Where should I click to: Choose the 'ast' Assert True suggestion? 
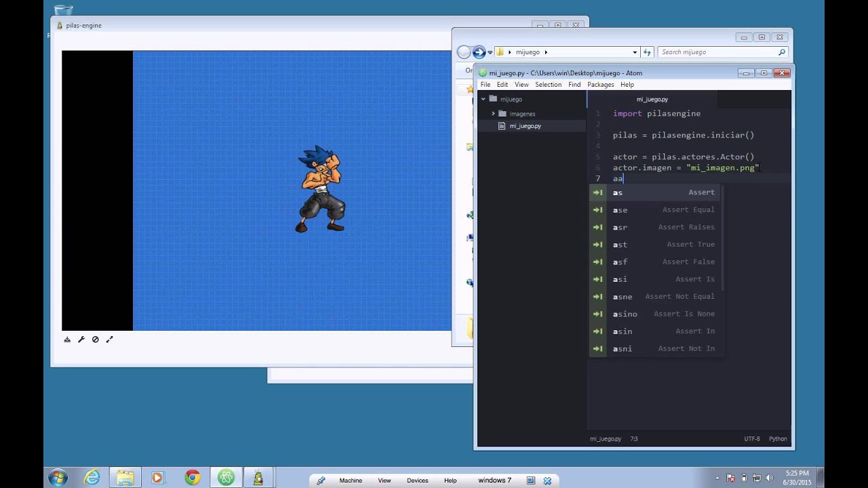point(656,245)
